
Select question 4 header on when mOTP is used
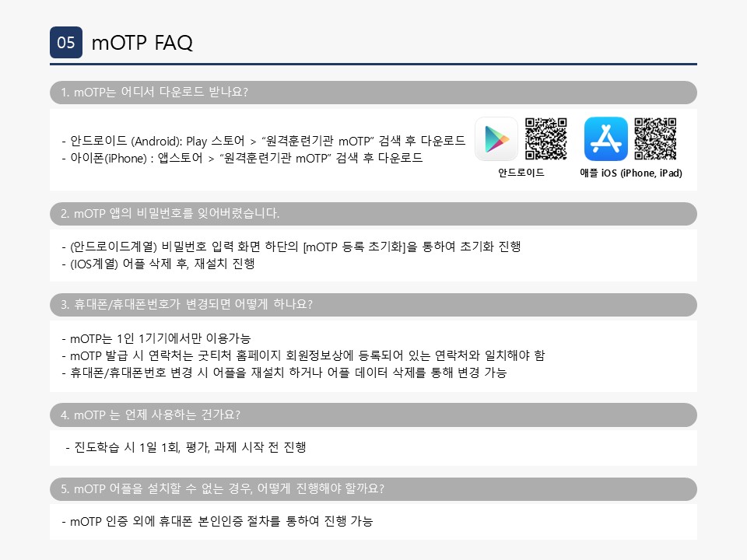tap(373, 415)
